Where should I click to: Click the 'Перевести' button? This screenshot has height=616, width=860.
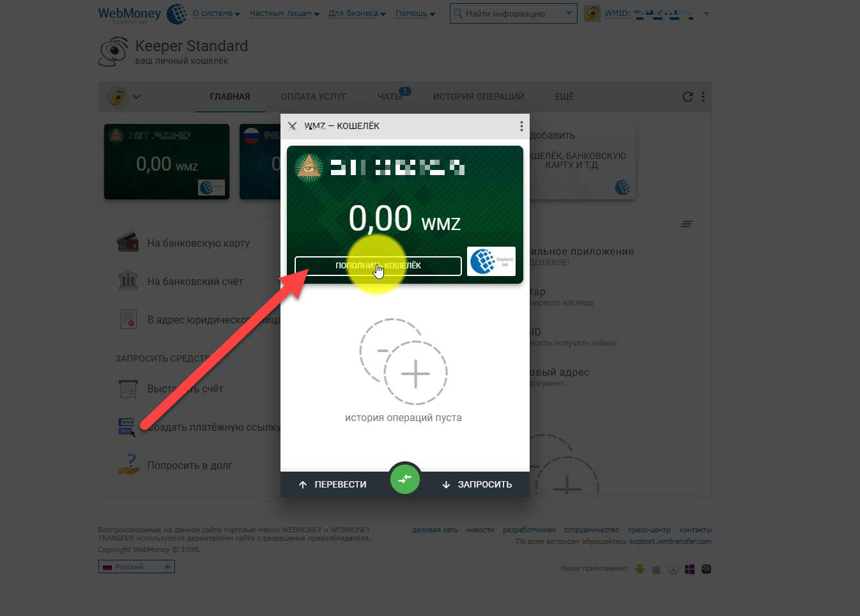333,484
